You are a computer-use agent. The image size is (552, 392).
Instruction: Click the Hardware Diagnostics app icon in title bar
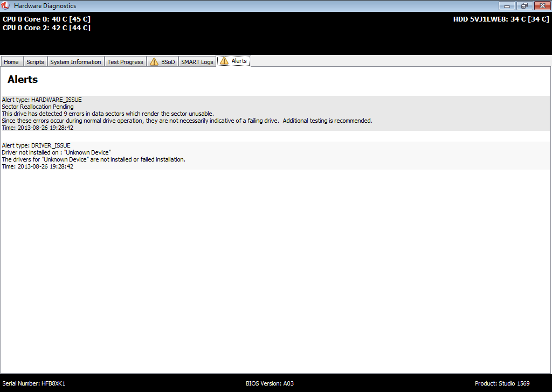pyautogui.click(x=6, y=6)
